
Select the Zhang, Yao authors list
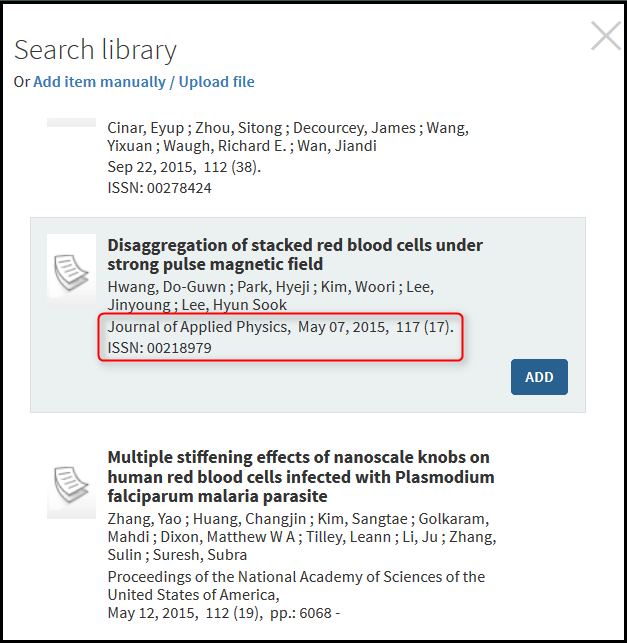(x=301, y=536)
